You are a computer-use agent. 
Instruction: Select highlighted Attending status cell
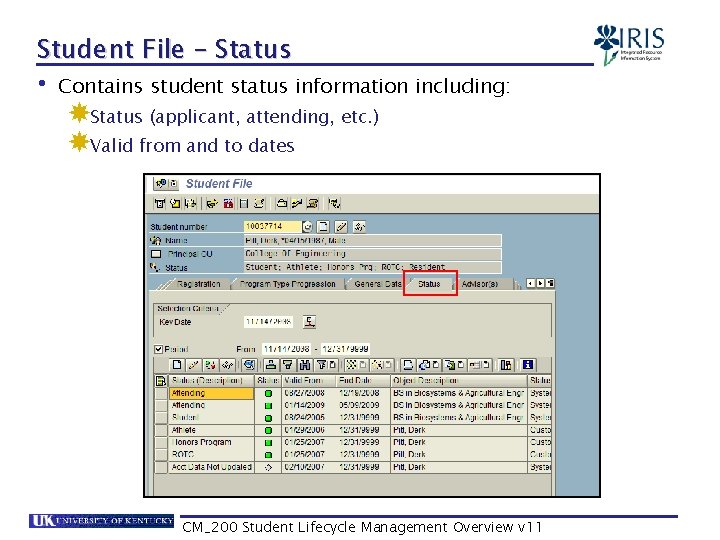pyautogui.click(x=211, y=394)
